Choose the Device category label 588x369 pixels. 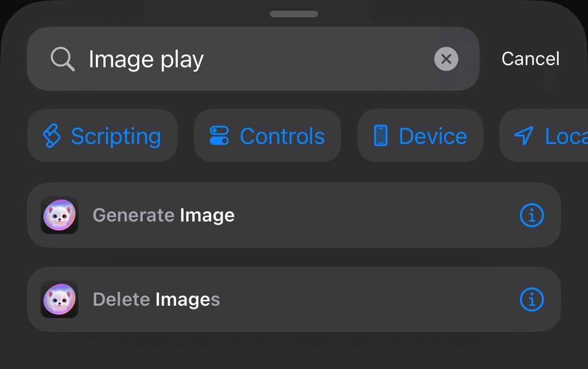433,136
